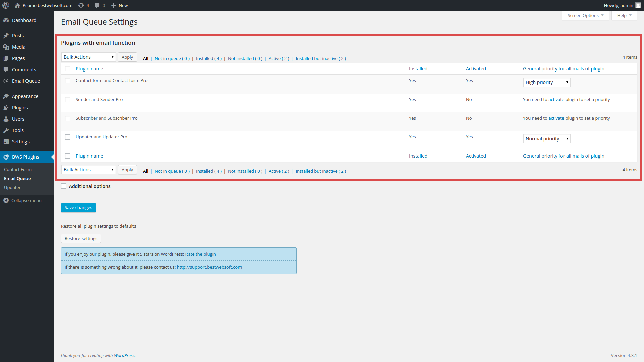Click the Email Queue at-sign icon
Screen dimensions: 644x362
pyautogui.click(x=6, y=81)
